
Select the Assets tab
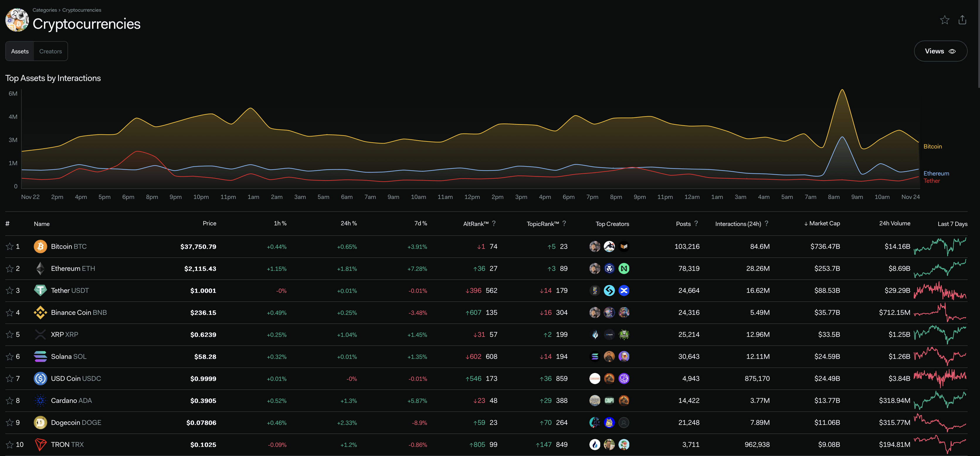pos(20,51)
